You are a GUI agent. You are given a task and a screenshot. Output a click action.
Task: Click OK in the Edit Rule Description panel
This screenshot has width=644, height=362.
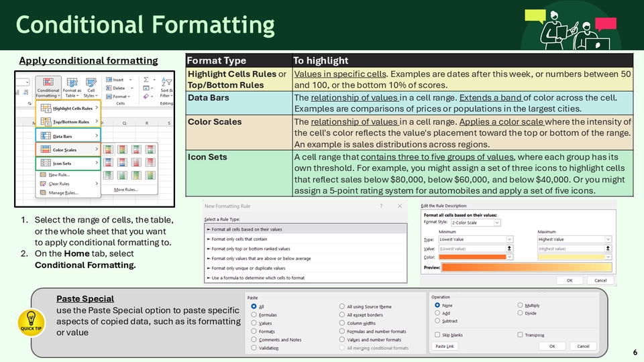570,280
